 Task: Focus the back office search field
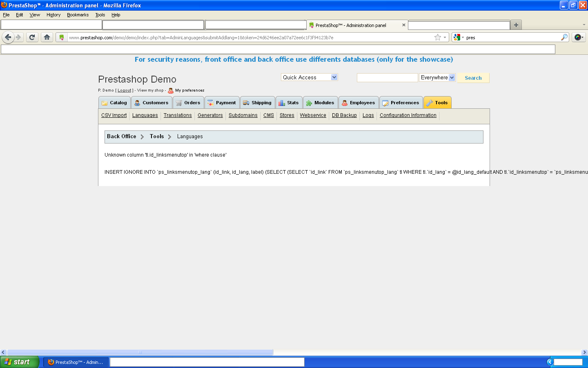click(x=388, y=78)
